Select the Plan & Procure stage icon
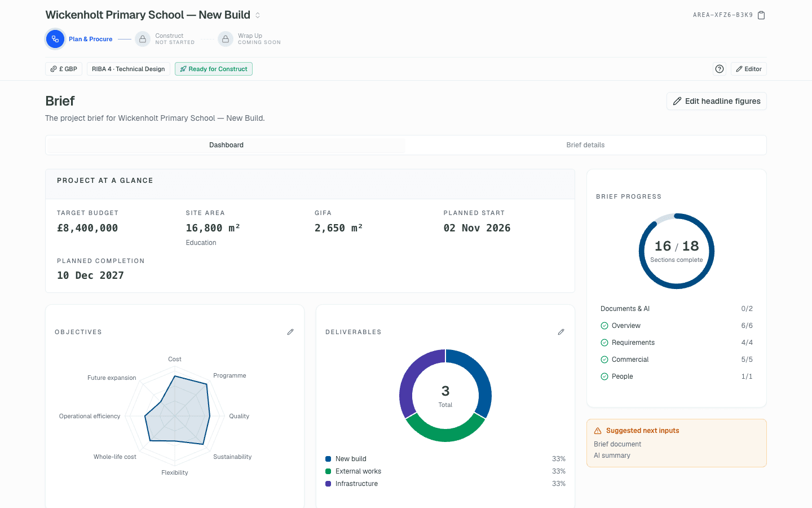812x508 pixels. 55,39
